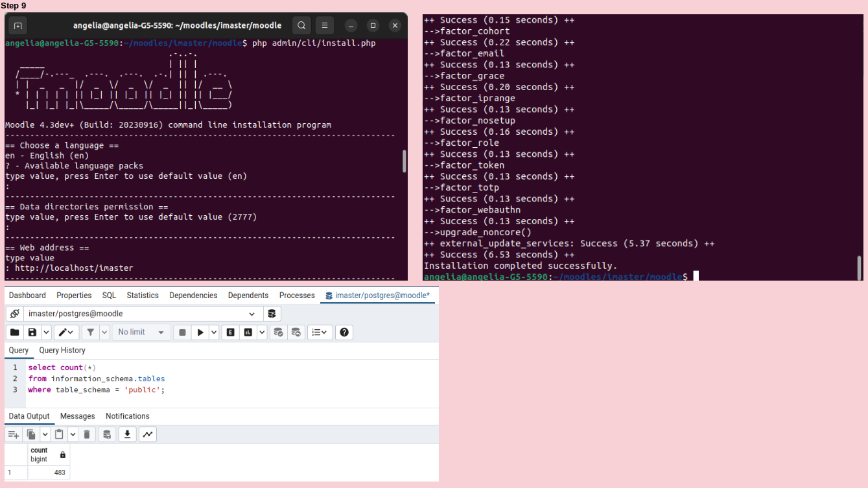The height and width of the screenshot is (488, 868).
Task: Click the graph visualiser icon
Action: [x=148, y=434]
